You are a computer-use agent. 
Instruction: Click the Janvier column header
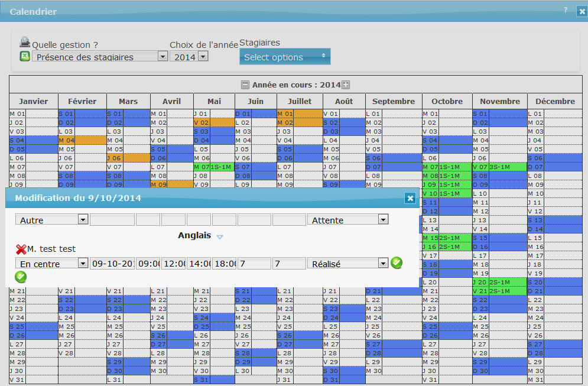click(x=34, y=101)
